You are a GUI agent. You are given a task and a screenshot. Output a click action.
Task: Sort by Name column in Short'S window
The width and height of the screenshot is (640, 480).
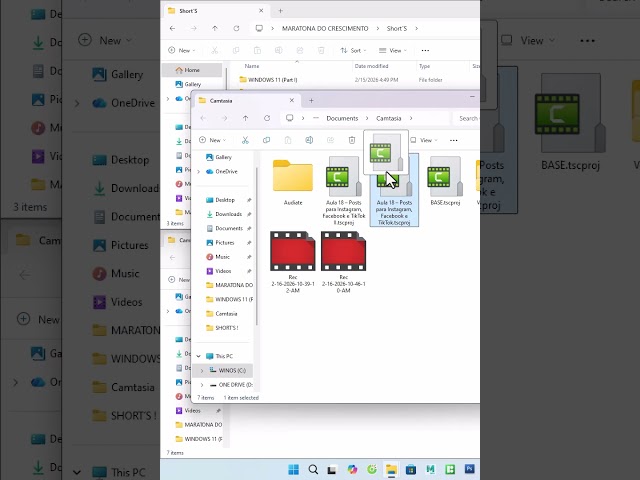[252, 66]
